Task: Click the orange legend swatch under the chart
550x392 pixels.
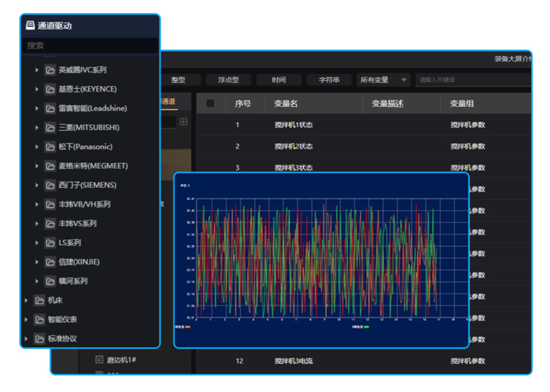Action: [x=188, y=327]
